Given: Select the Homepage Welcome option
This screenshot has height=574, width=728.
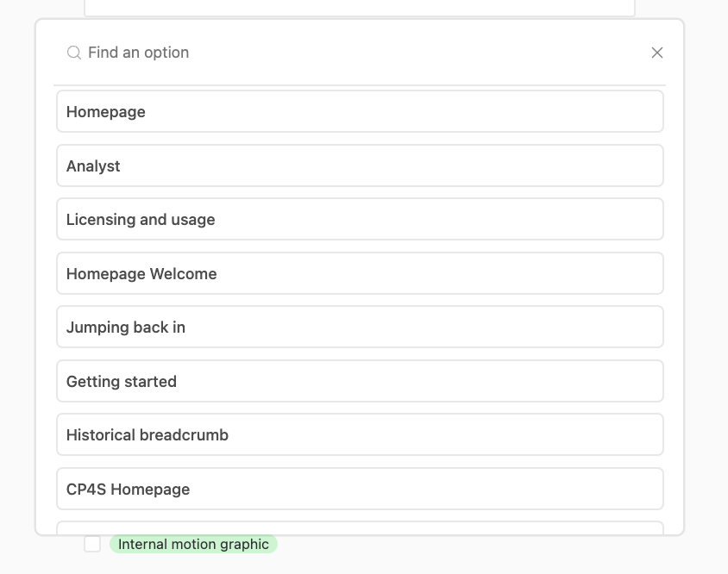Looking at the screenshot, I should pos(360,273).
